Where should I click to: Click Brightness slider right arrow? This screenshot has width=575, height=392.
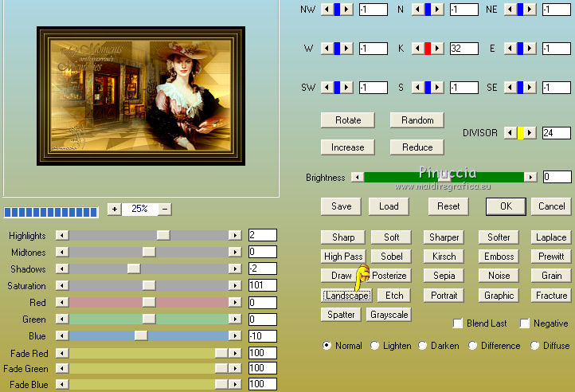coord(530,178)
